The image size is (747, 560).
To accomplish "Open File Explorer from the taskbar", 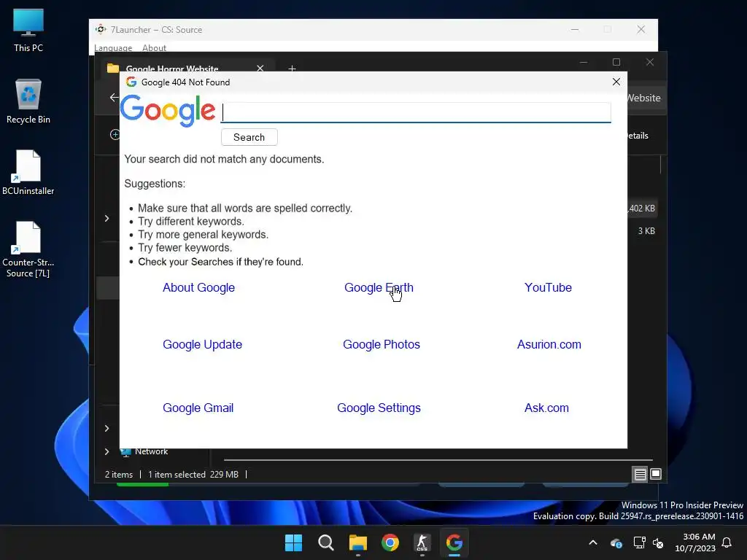I will click(357, 542).
